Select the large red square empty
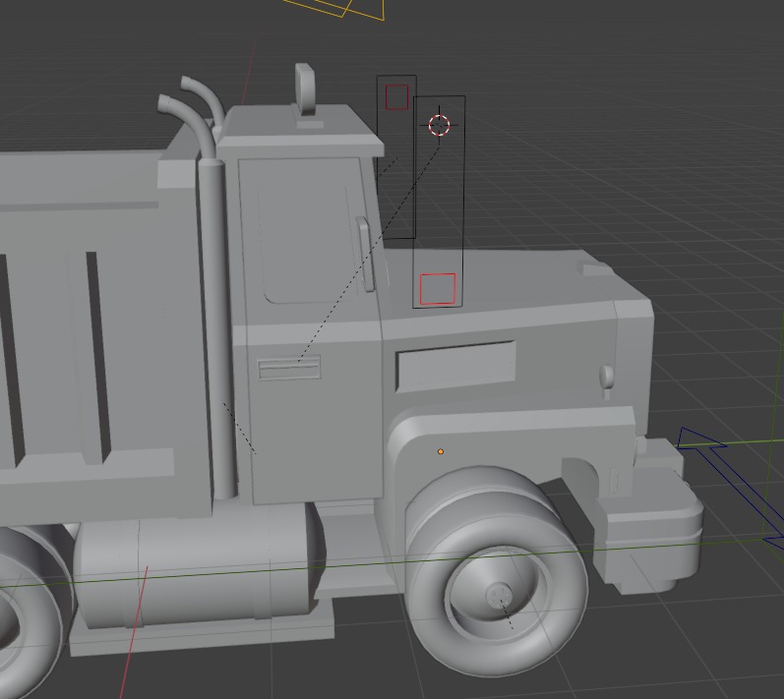 438,288
